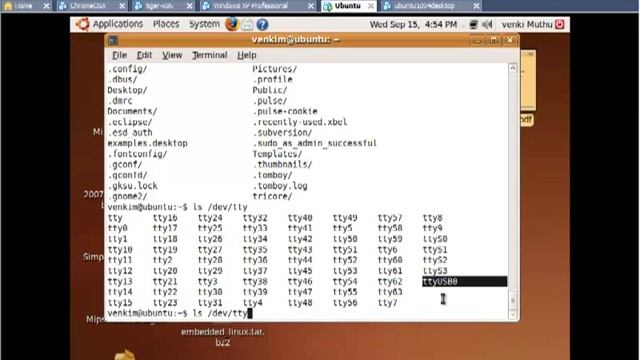Click terminal scrollbar down arrow
This screenshot has height=360, width=640.
click(513, 315)
